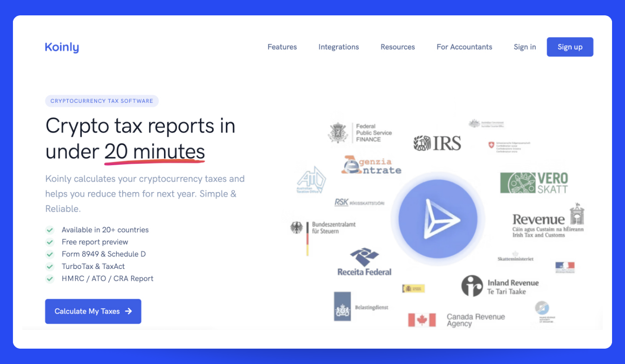Viewport: 625px width, 364px height.
Task: Click the arrow in Calculate My Taxes button
Action: coord(128,311)
